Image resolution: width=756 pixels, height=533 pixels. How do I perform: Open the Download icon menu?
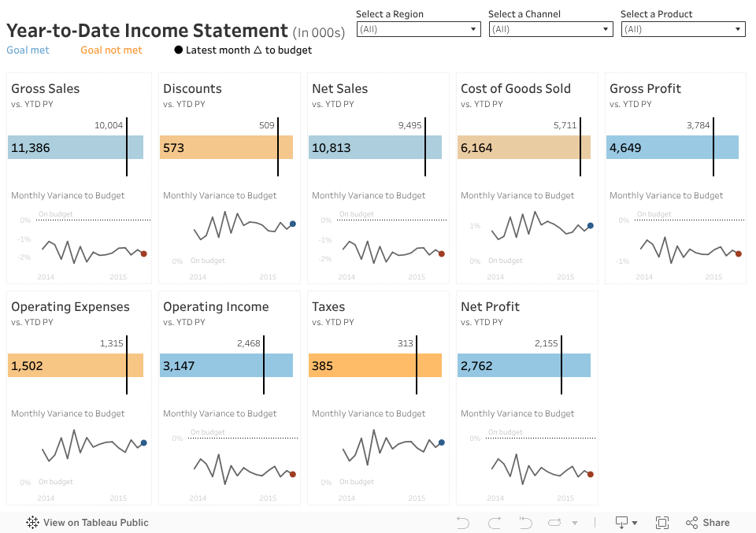click(627, 523)
